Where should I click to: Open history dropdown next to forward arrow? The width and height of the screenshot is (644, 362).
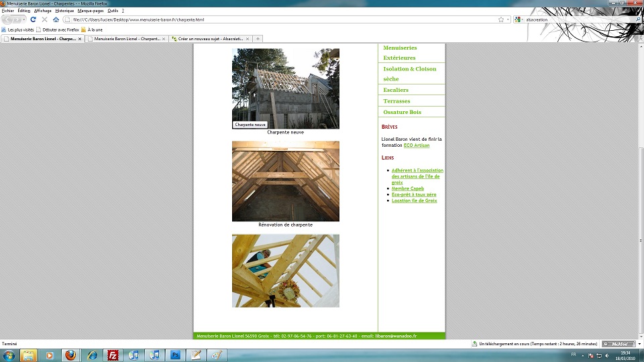click(24, 19)
